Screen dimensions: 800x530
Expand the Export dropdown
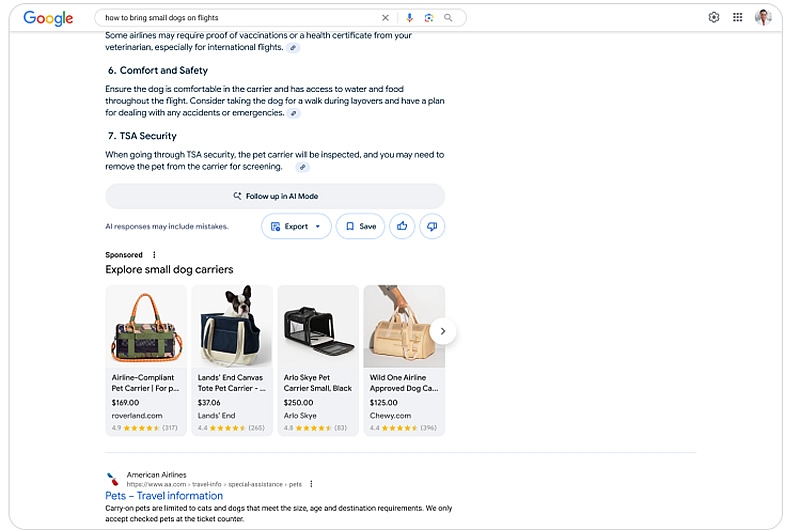click(x=296, y=226)
